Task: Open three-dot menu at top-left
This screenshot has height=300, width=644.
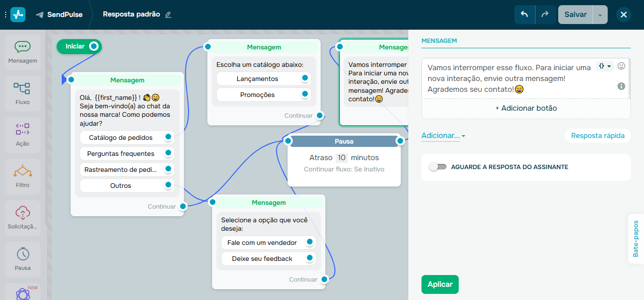Action: (6, 15)
